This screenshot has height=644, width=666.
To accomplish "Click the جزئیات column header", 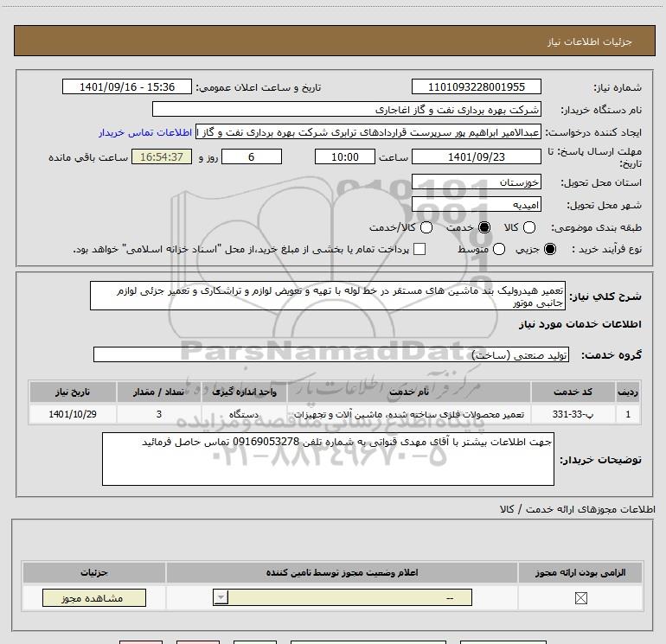I will (x=94, y=572).
